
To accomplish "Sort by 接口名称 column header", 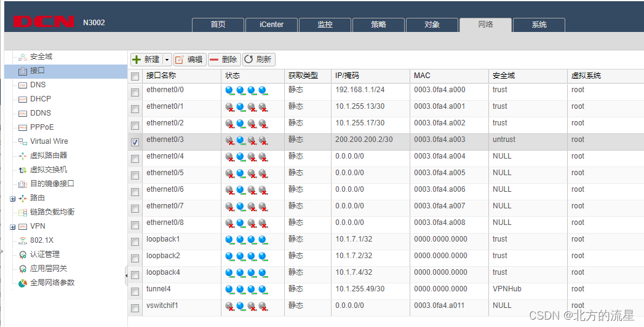I will pyautogui.click(x=181, y=76).
